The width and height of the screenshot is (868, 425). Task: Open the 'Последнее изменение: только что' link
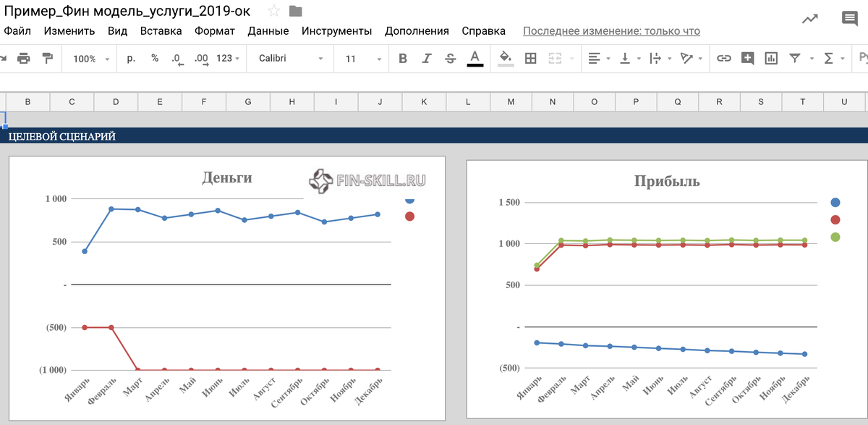tap(611, 31)
